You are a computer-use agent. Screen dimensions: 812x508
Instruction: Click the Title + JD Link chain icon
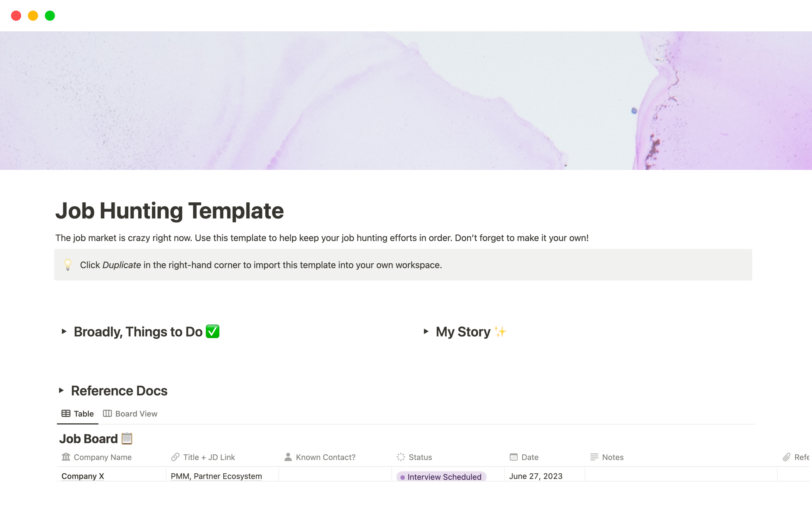click(x=175, y=457)
